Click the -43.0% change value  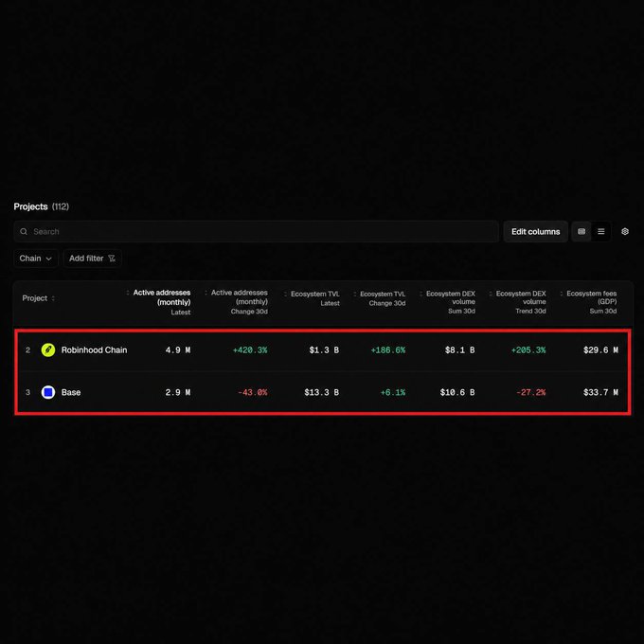253,392
